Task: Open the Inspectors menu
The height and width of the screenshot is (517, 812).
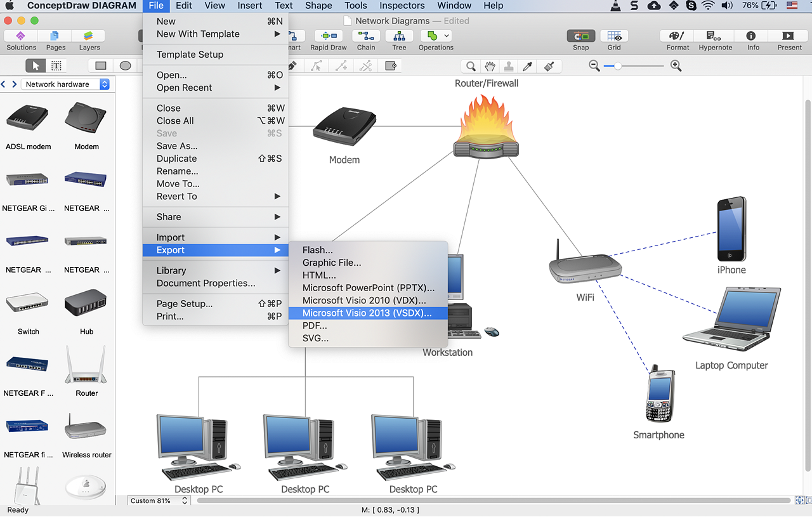Action: pyautogui.click(x=402, y=6)
